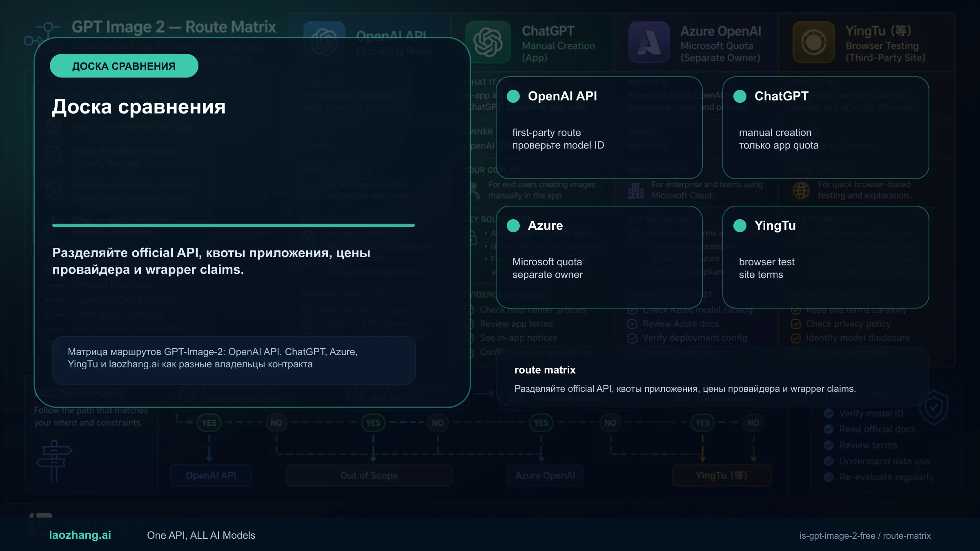Screen dimensions: 980x551
Task: Click the laozhang.ai footer link
Action: tap(80, 535)
